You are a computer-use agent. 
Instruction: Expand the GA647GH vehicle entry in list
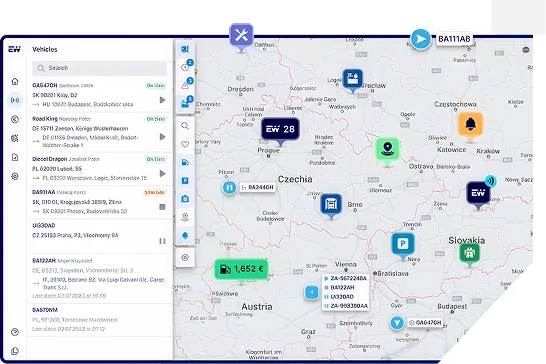[x=99, y=95]
